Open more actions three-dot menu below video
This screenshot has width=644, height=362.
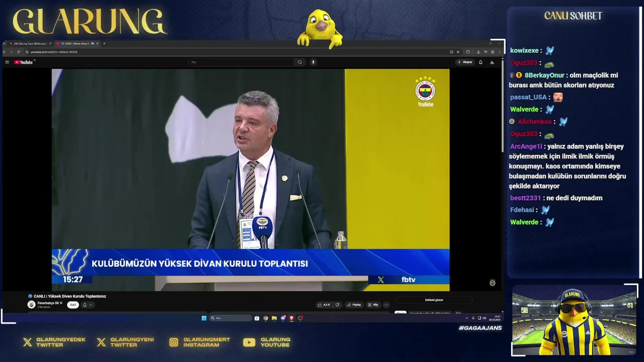tap(386, 305)
